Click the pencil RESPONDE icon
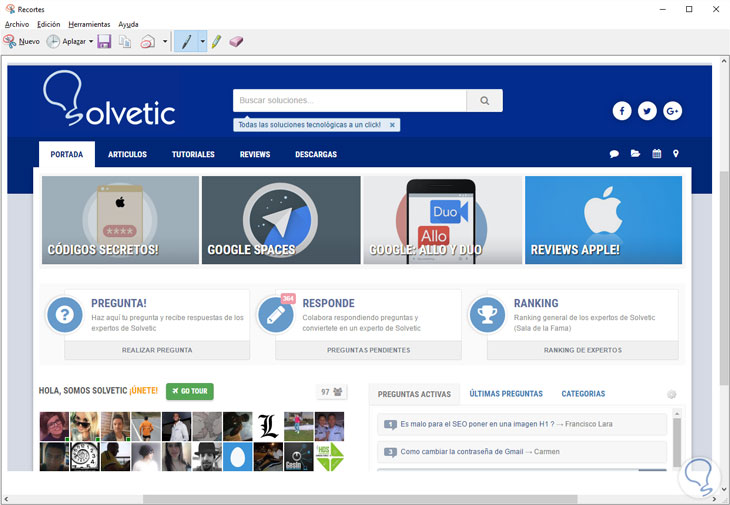 click(276, 315)
